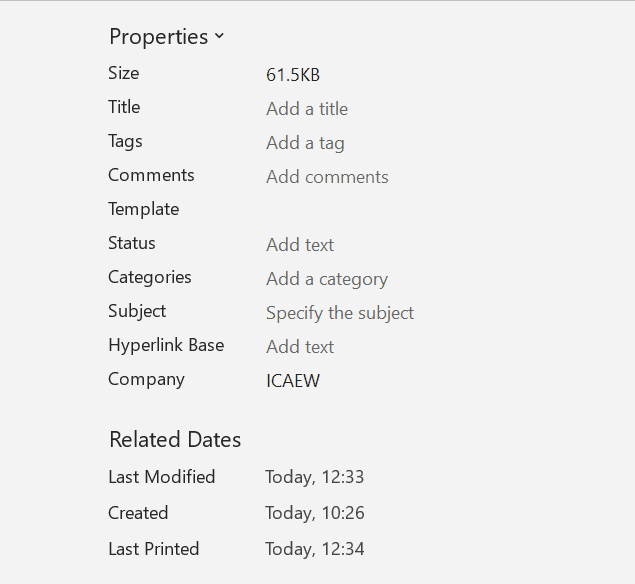Click the Related Dates heading

pos(175,439)
